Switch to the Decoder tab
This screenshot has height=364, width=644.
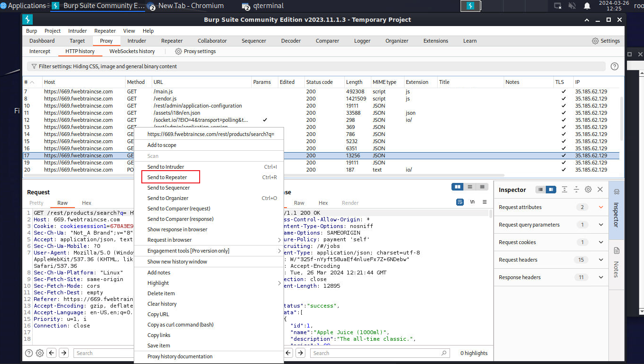pyautogui.click(x=292, y=41)
